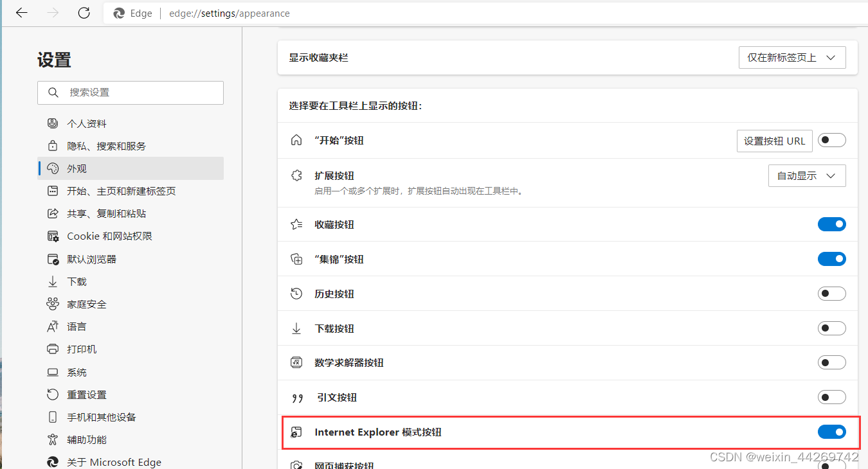The image size is (868, 469).
Task: Open the 仅在新标签页上 dropdown
Action: pyautogui.click(x=792, y=57)
